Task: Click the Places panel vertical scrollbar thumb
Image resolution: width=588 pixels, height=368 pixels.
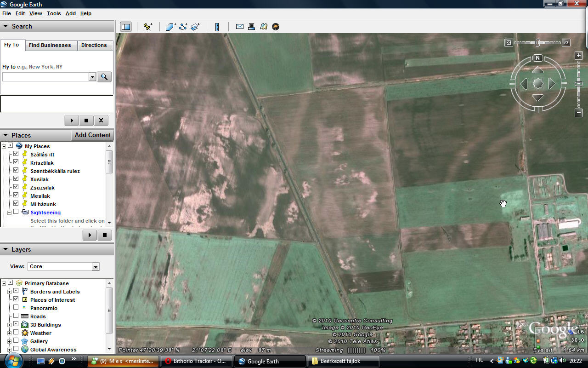Action: click(x=109, y=162)
